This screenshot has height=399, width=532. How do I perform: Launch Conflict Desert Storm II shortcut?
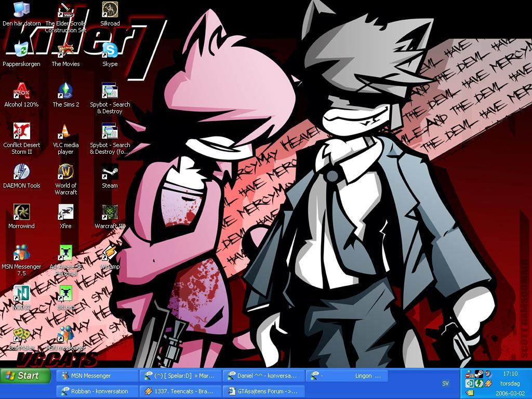22,139
